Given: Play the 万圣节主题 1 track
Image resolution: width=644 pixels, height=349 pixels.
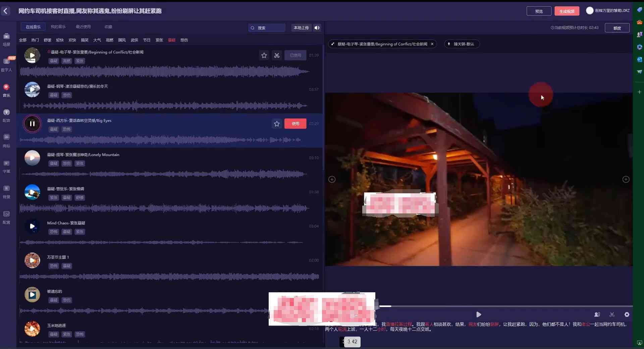Looking at the screenshot, I should pyautogui.click(x=32, y=260).
